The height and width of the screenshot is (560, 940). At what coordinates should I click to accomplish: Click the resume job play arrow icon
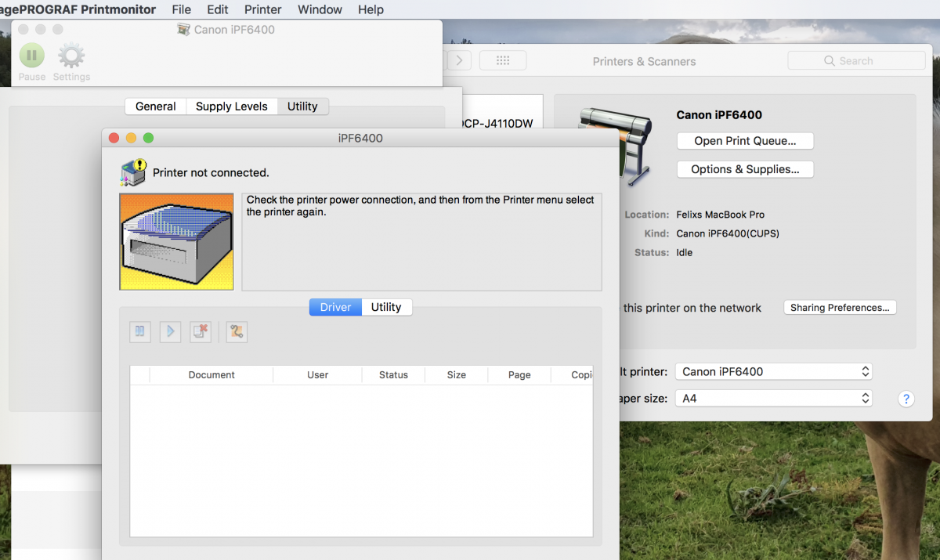point(170,331)
